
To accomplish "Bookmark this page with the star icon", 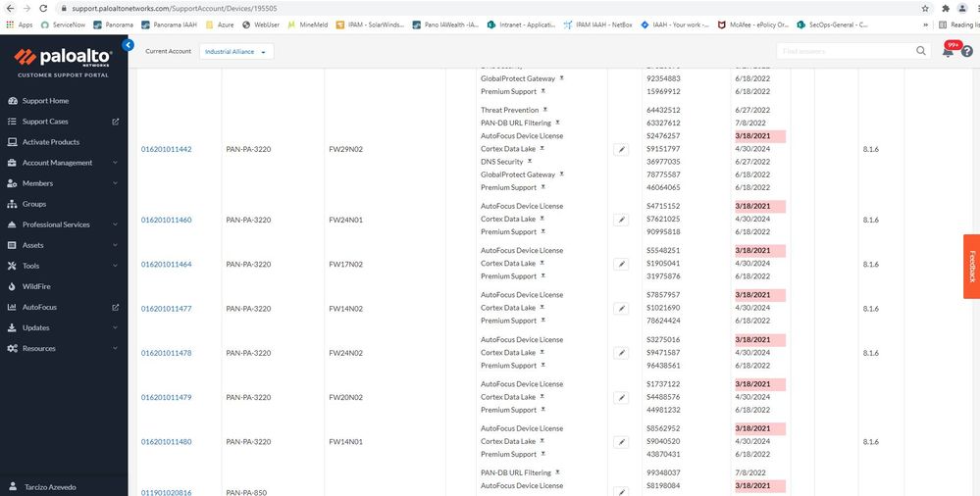I will (x=925, y=8).
